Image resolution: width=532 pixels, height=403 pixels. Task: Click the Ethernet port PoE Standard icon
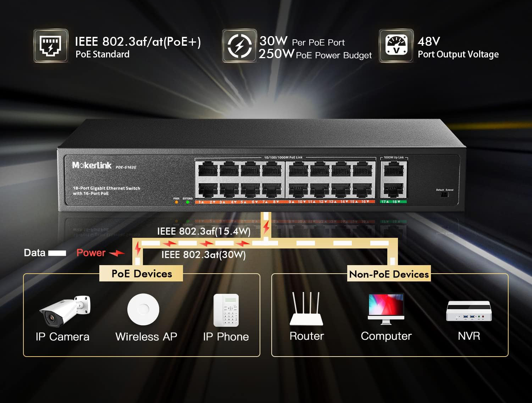click(51, 46)
